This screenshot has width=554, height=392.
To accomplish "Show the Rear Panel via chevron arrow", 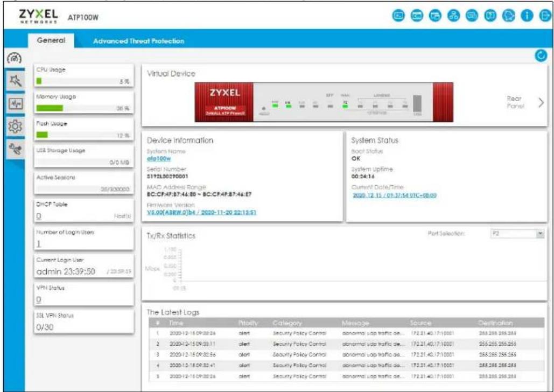I will click(x=541, y=102).
